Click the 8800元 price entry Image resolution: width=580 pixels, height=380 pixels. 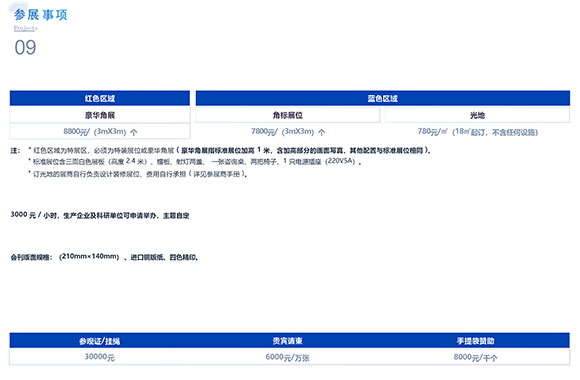(100, 131)
